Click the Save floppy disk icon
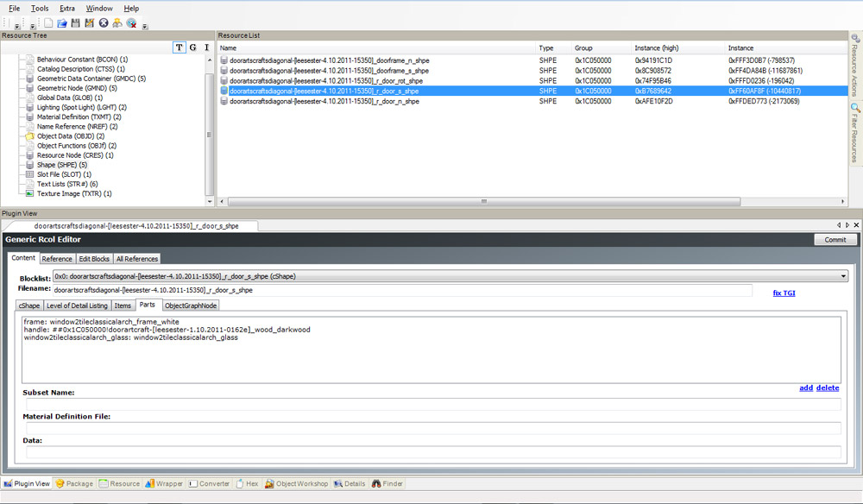 point(76,23)
